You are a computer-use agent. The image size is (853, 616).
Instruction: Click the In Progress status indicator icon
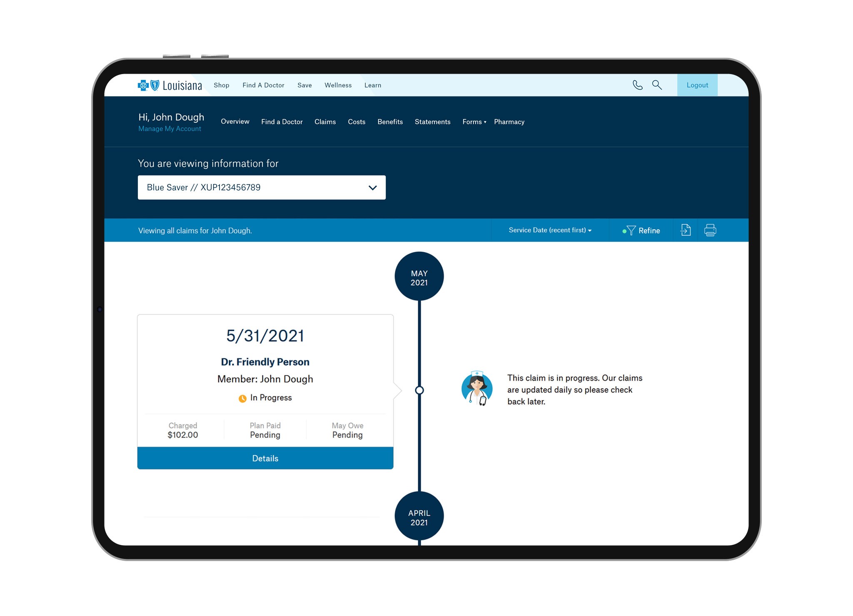[240, 397]
